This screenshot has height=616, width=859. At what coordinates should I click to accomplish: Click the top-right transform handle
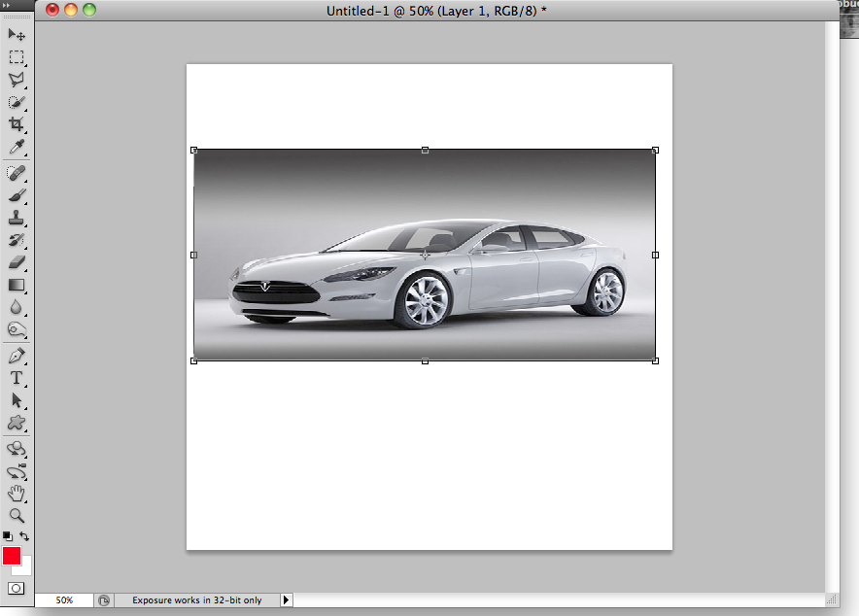[x=655, y=150]
